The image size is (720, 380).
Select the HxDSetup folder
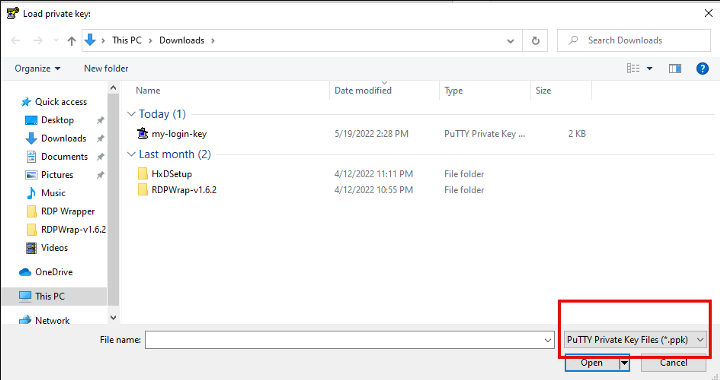point(172,174)
